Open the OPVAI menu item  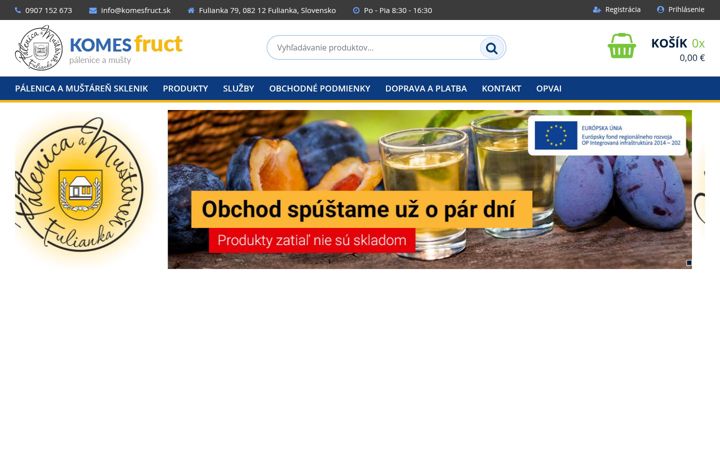549,89
